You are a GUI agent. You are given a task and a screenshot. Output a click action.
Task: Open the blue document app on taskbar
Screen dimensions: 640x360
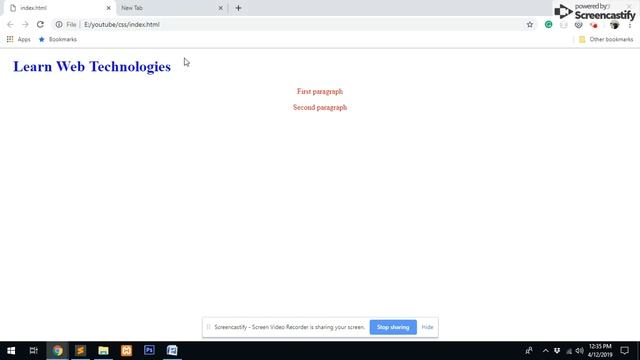[172, 351]
